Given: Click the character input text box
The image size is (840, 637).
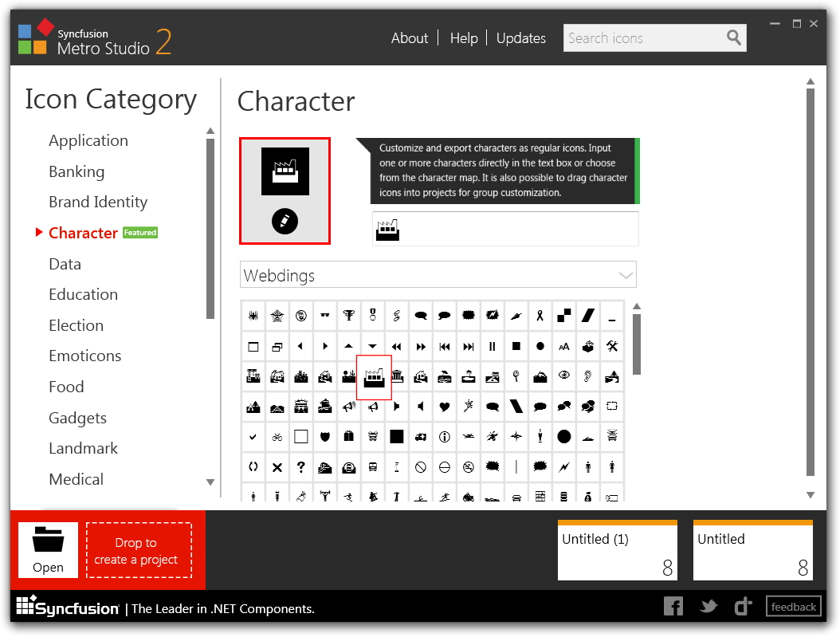Looking at the screenshot, I should point(506,229).
